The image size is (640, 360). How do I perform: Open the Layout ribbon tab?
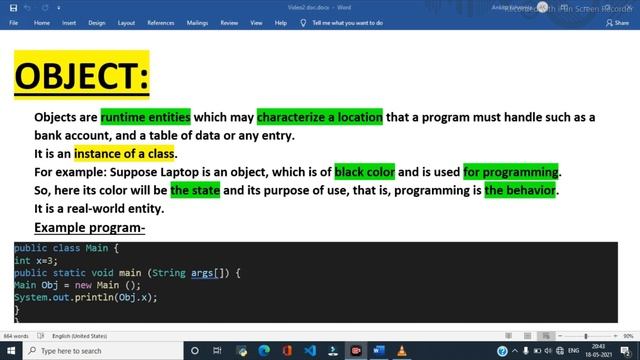pyautogui.click(x=126, y=23)
